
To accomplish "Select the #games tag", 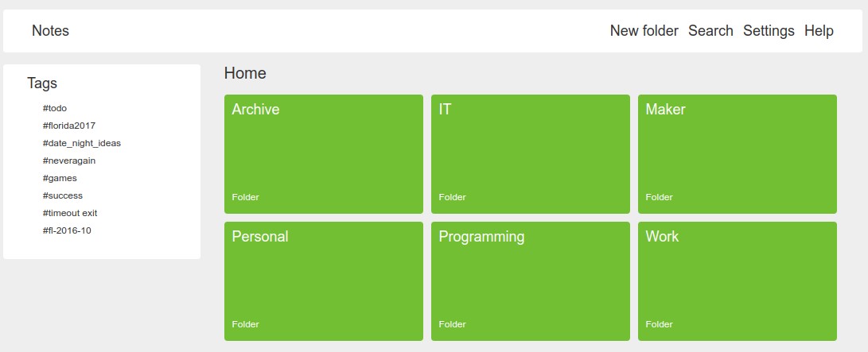I will coord(60,178).
